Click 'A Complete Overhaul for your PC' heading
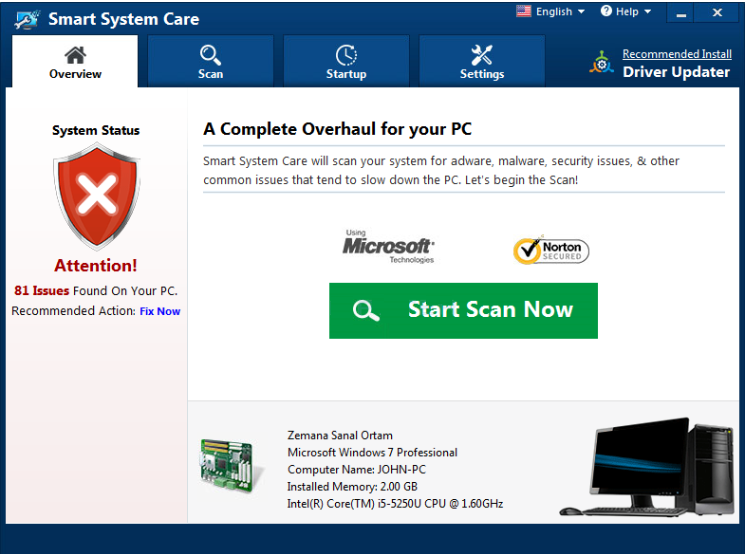This screenshot has width=746, height=554. [337, 129]
